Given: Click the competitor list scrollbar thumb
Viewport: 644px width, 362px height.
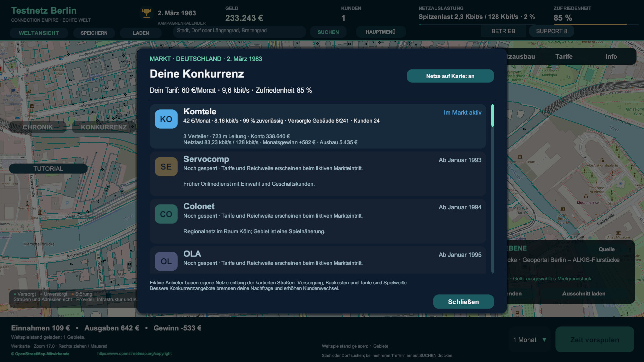Looking at the screenshot, I should coord(492,116).
